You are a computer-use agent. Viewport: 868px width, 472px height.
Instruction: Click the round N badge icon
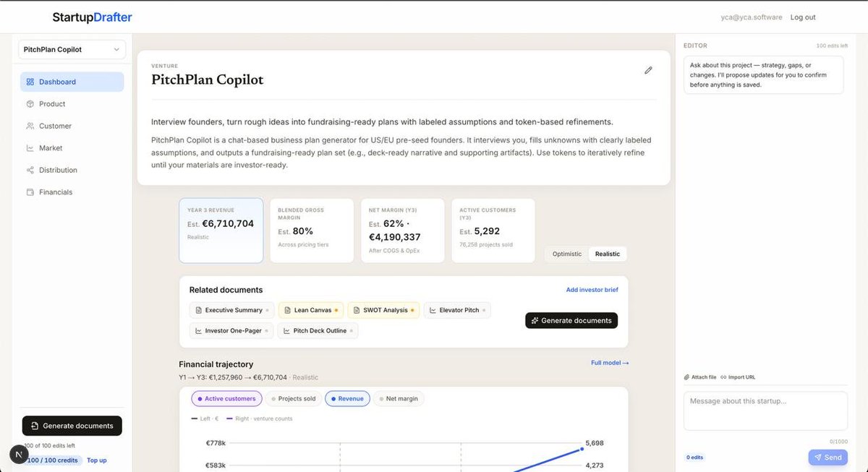tap(19, 455)
